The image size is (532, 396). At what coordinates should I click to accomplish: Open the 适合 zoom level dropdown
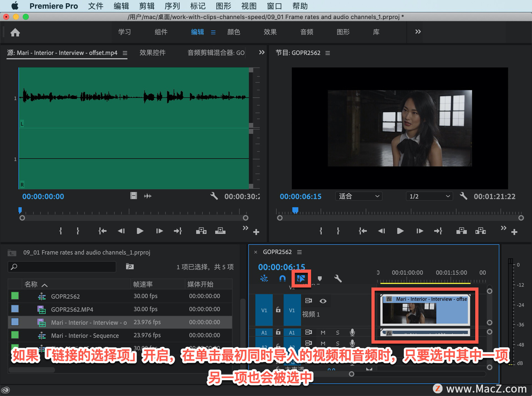359,196
